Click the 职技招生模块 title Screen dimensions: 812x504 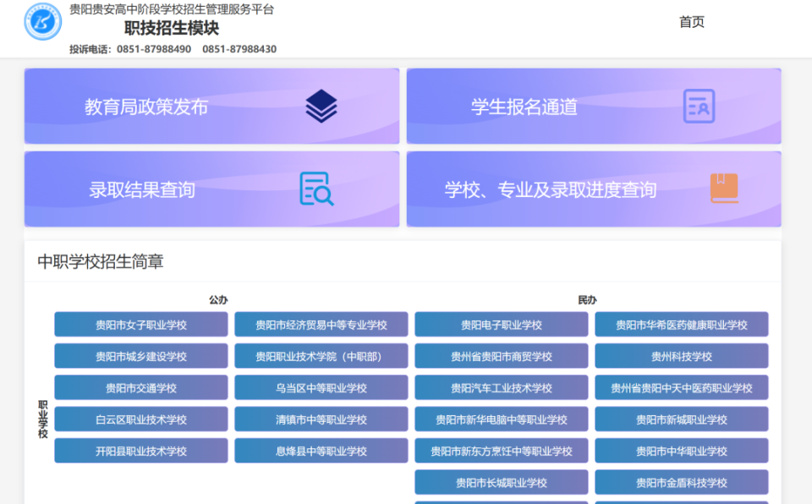(x=172, y=28)
